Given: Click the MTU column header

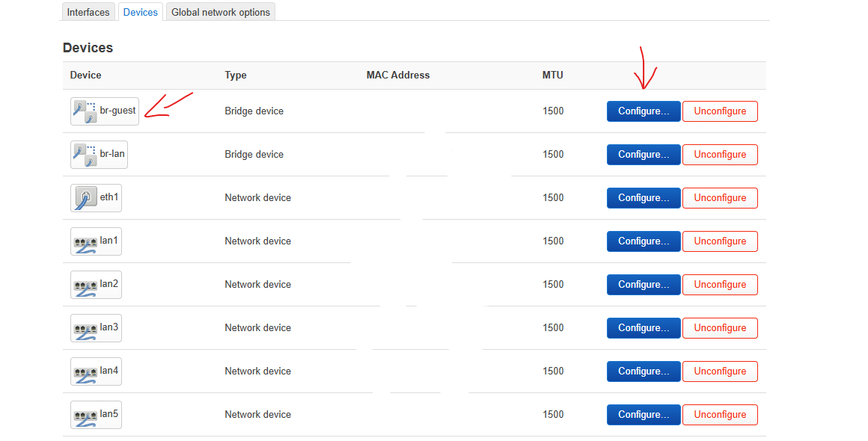Looking at the screenshot, I should pos(553,75).
